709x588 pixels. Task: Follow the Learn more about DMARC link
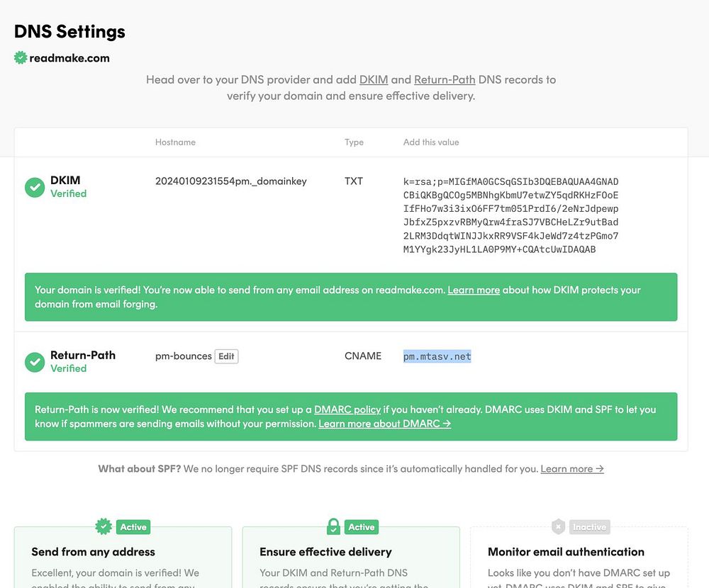(384, 424)
